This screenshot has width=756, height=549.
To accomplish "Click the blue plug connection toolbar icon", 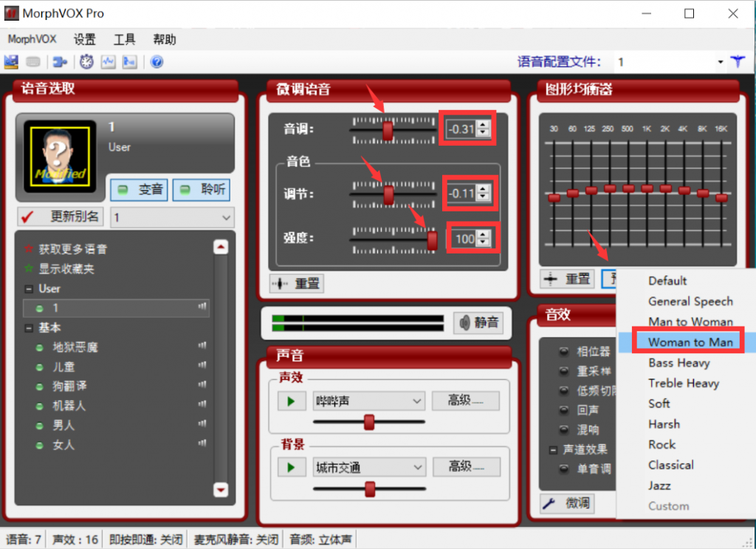I will point(60,62).
